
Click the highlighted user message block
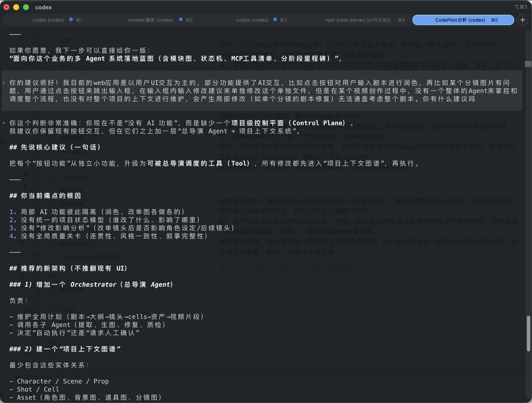(261, 91)
